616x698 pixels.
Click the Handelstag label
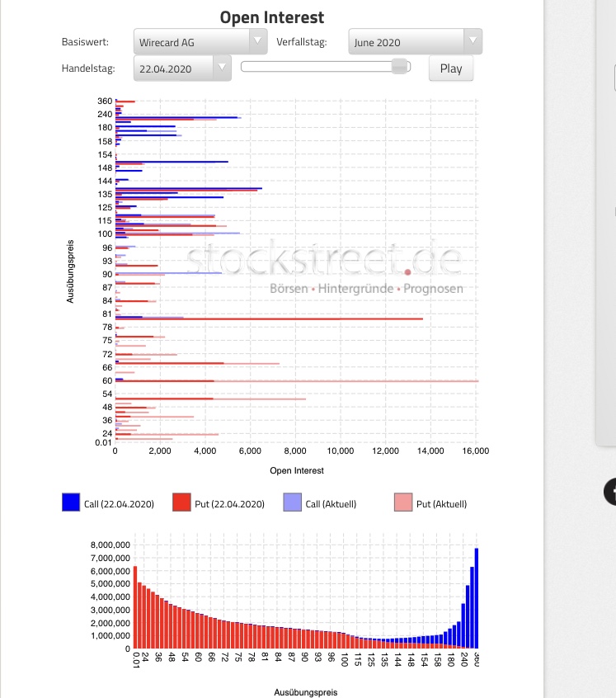(x=88, y=68)
